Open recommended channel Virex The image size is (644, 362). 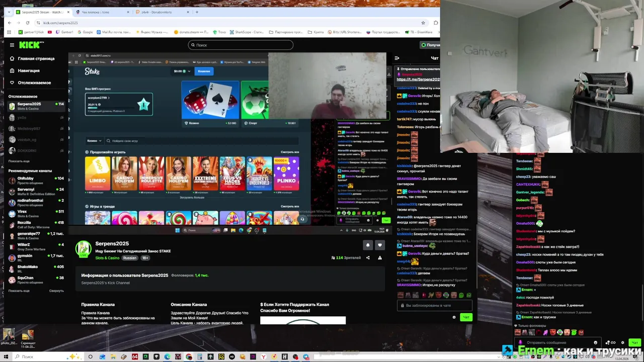pyautogui.click(x=36, y=214)
